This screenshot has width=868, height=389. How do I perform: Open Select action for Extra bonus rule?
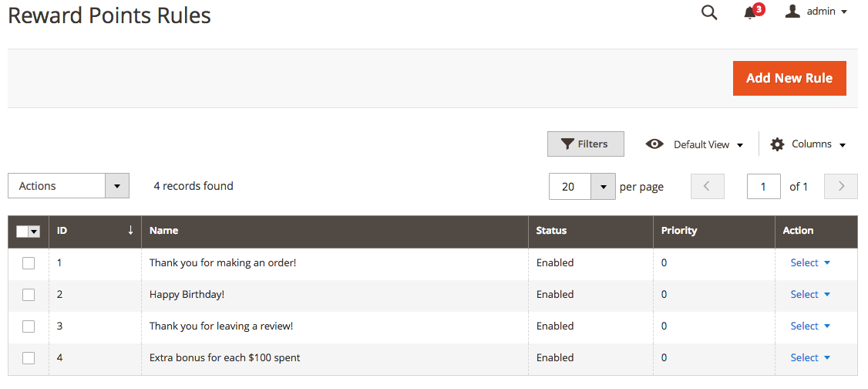click(810, 357)
